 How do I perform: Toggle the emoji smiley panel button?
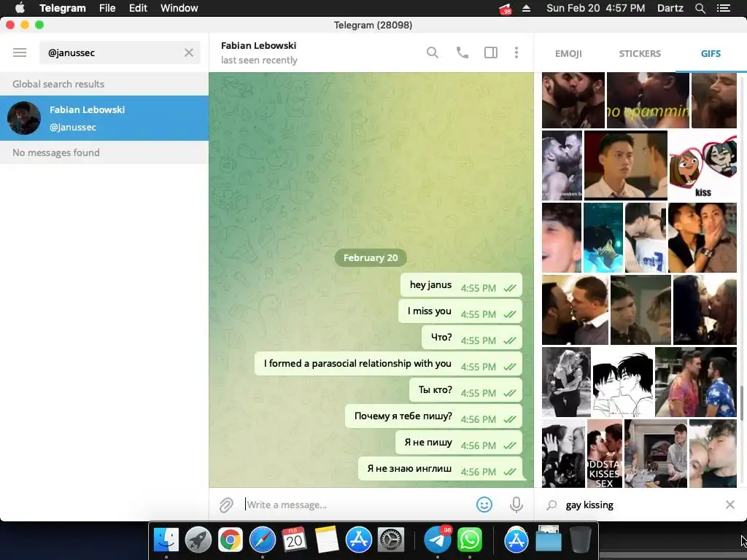(484, 505)
